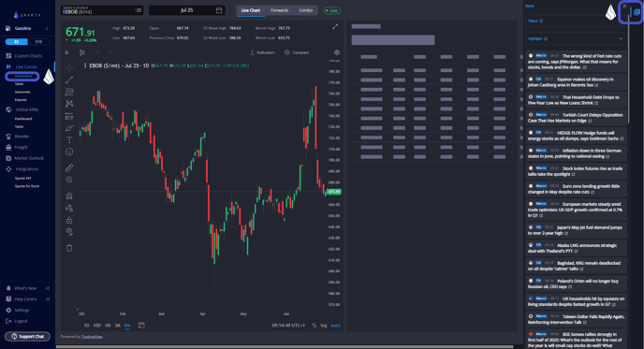Screen dimensions: 644x349
Task: Open Global ARBs section
Action: [x=22, y=109]
